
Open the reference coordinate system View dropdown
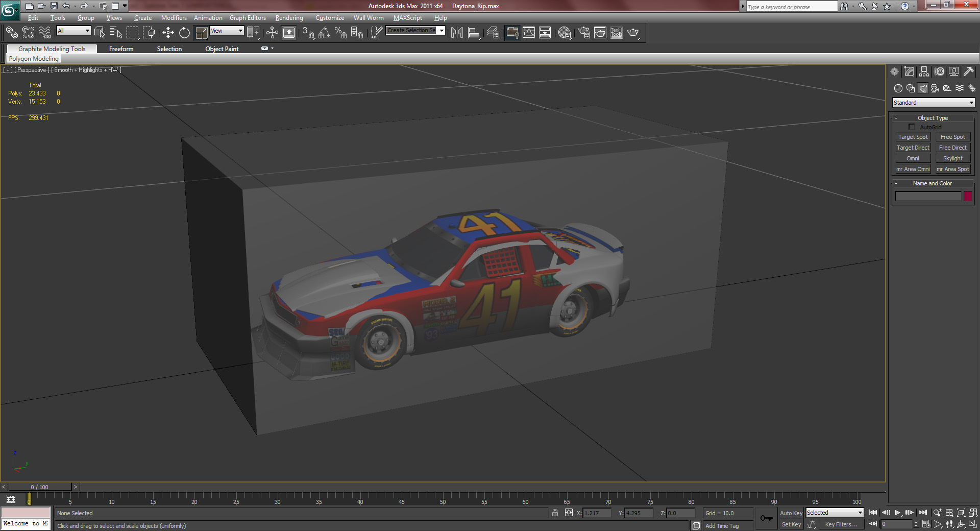point(227,31)
